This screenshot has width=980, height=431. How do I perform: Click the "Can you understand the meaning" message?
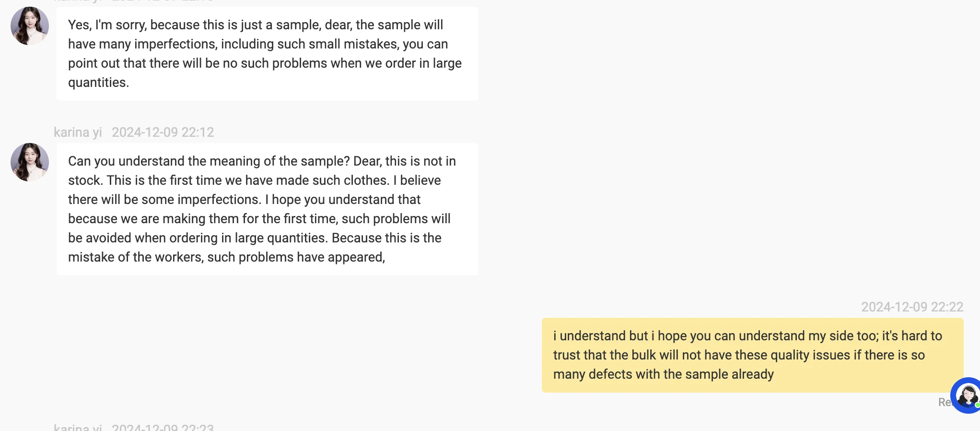coord(267,209)
